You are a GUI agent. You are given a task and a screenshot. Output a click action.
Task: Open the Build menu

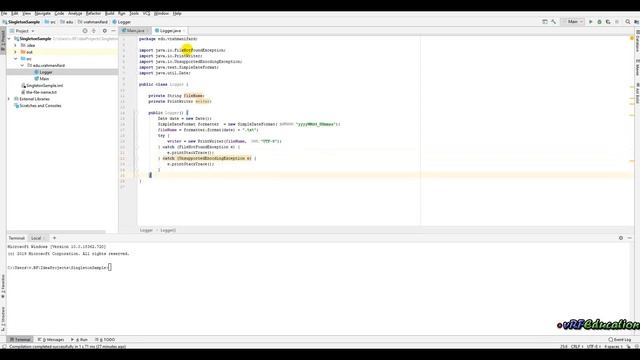pyautogui.click(x=110, y=13)
